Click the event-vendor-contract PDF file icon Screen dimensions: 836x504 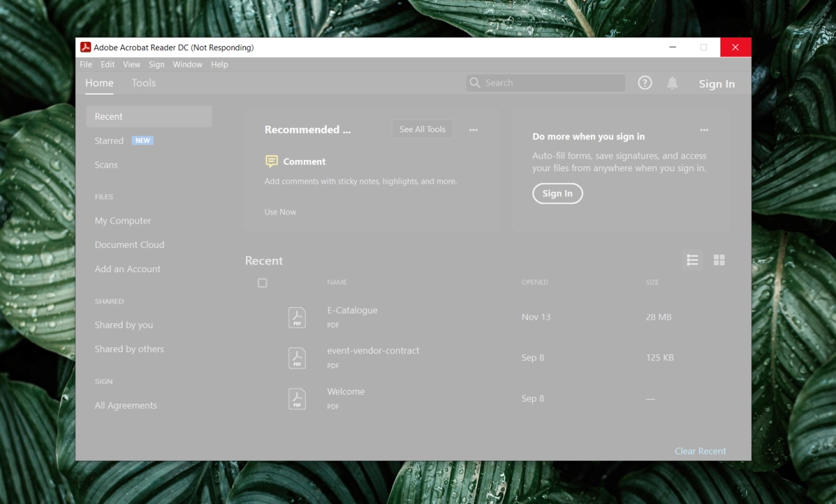(x=297, y=358)
